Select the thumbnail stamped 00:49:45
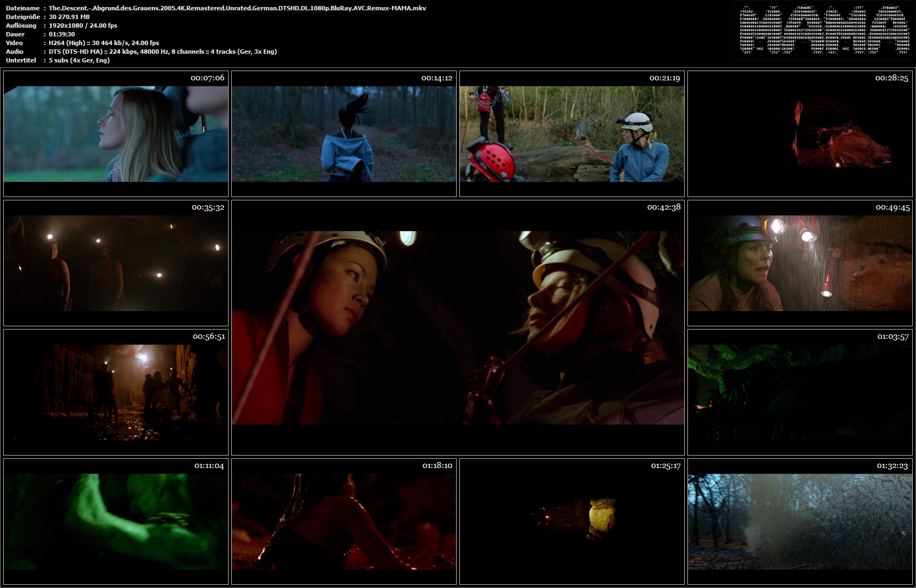Screen dimensions: 916x588 pos(800,263)
